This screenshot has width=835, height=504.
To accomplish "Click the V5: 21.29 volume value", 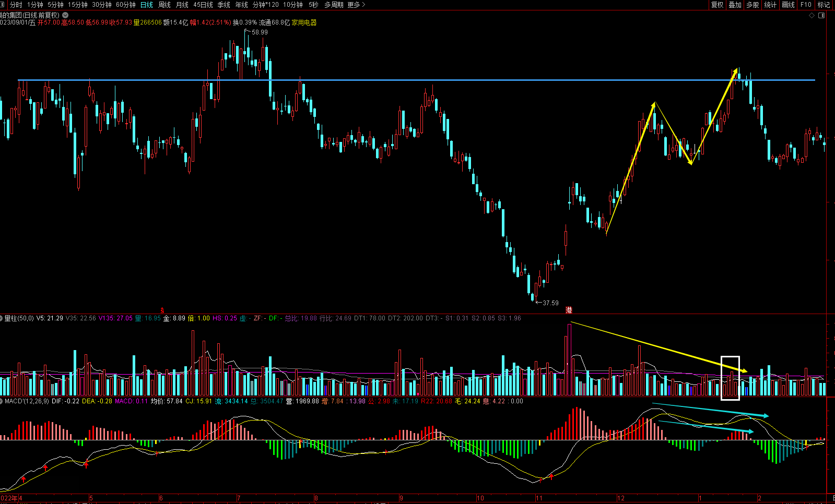I will coord(50,318).
